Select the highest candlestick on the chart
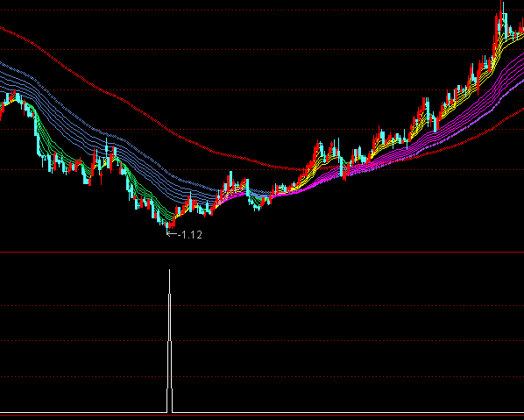This screenshot has width=524, height=420. click(x=501, y=15)
